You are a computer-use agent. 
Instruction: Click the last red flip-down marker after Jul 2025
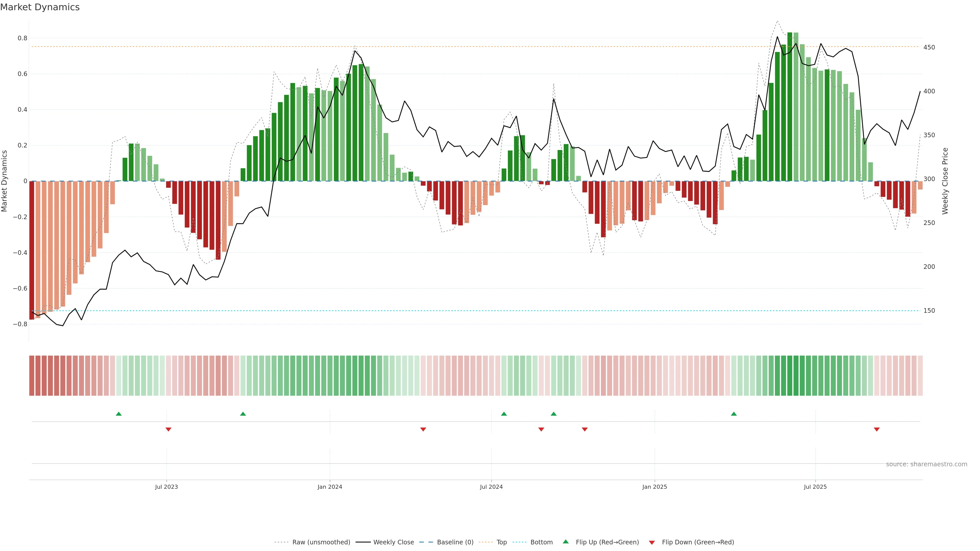tap(877, 429)
